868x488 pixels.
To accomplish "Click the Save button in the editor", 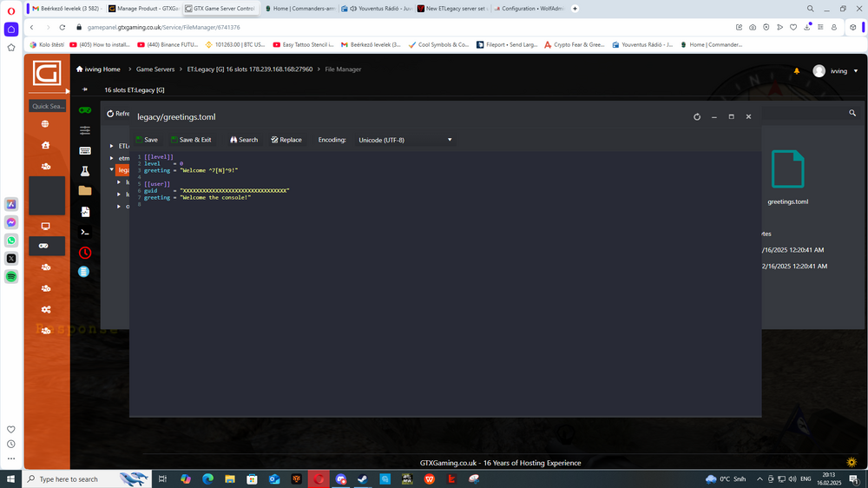I will coord(147,140).
